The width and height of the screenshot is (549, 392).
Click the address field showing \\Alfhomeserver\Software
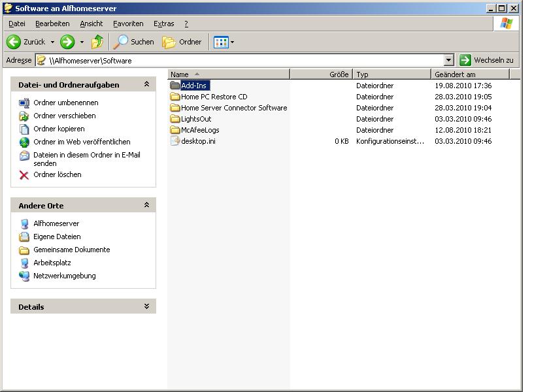coord(242,60)
